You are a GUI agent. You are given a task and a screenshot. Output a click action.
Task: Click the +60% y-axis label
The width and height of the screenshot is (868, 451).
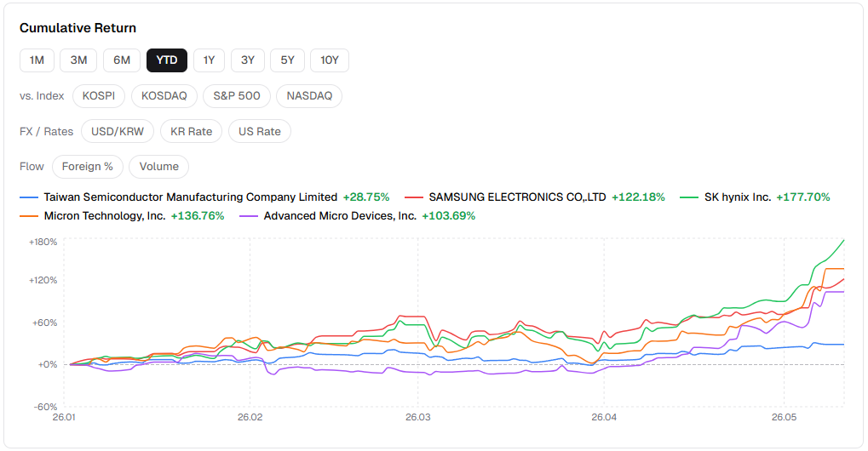(45, 323)
